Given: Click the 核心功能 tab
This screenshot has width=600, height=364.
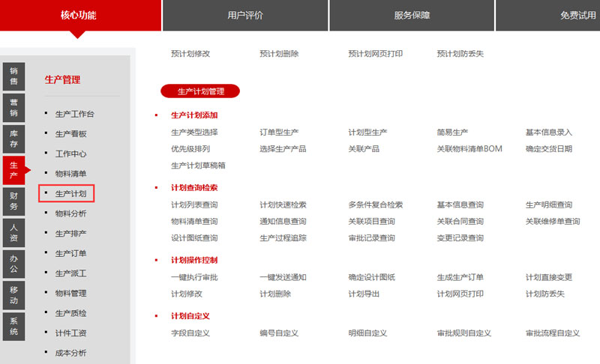Looking at the screenshot, I should (x=79, y=15).
